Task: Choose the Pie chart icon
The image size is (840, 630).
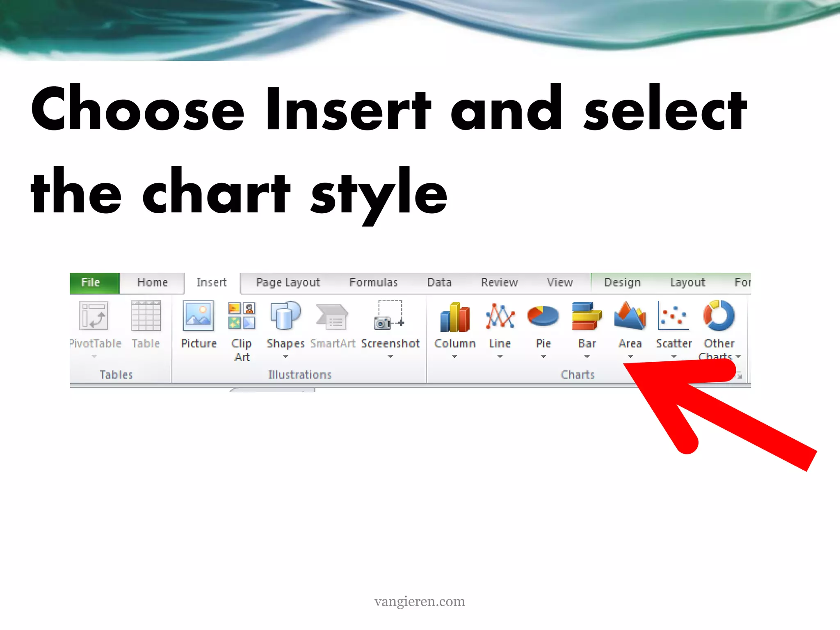Action: [x=543, y=316]
